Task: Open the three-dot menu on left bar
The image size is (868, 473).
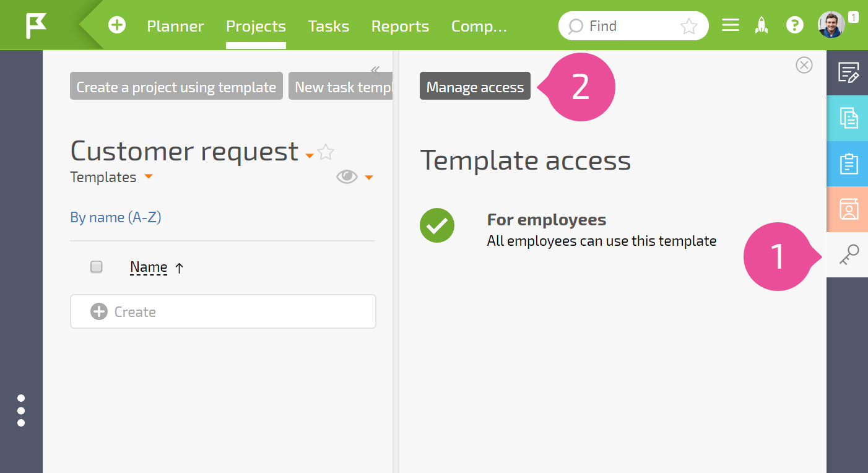Action: (x=21, y=410)
